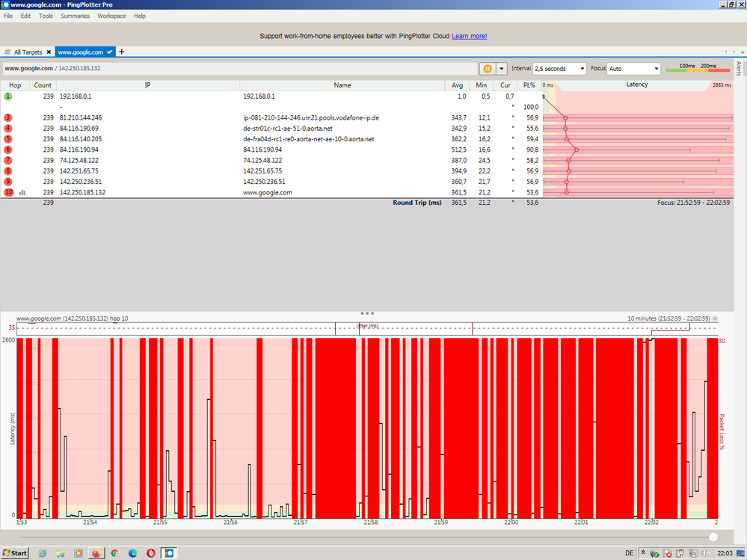
Task: Click the volume icon in the system tray
Action: (706, 553)
